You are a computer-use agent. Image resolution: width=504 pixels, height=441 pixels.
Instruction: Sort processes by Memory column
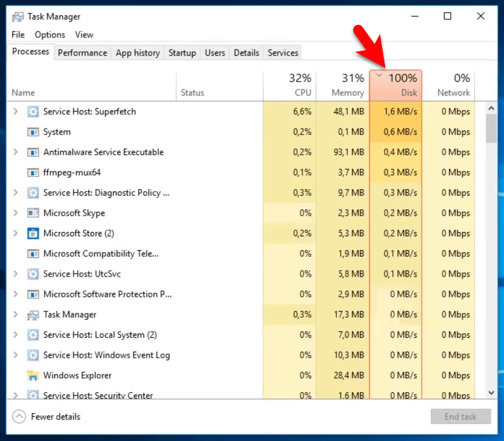click(x=343, y=86)
